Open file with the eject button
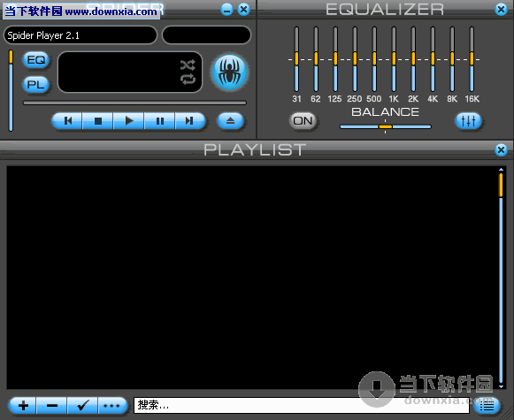This screenshot has width=514, height=420. point(230,121)
